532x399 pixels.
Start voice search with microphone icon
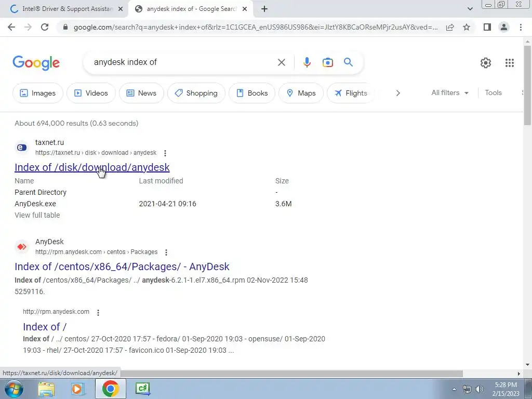pos(307,62)
